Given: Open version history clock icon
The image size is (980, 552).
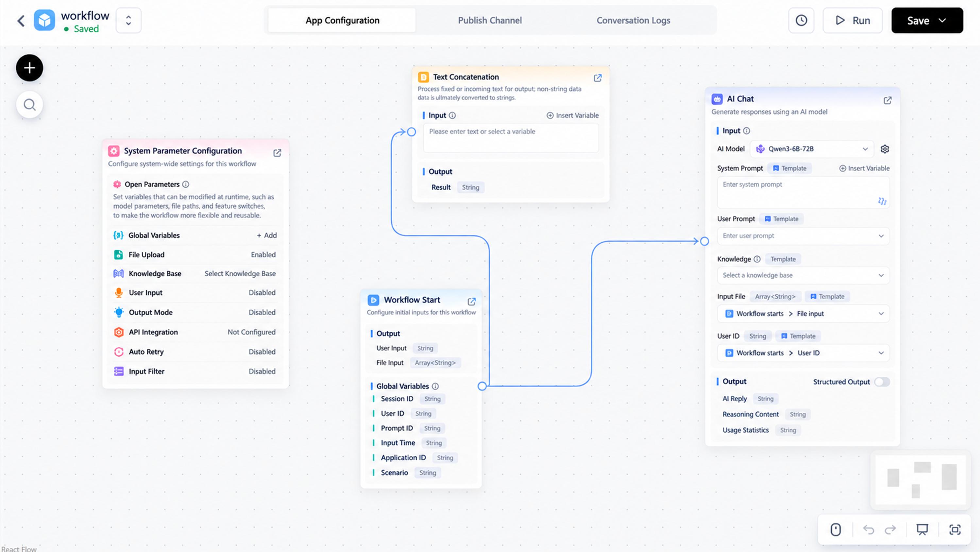Looking at the screenshot, I should coord(801,21).
